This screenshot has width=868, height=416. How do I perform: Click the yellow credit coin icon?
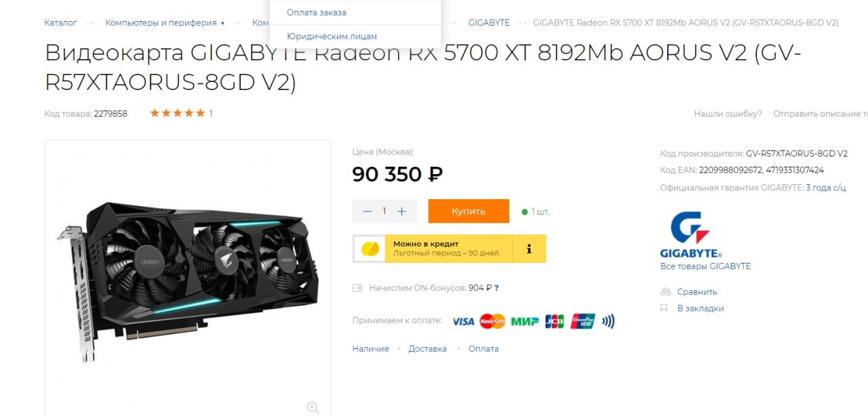[370, 249]
